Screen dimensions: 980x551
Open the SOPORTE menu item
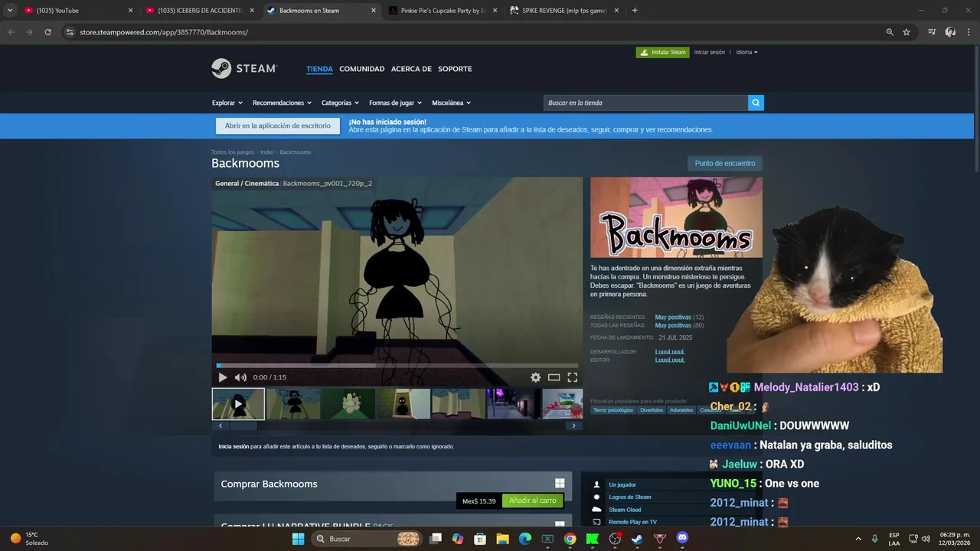455,69
